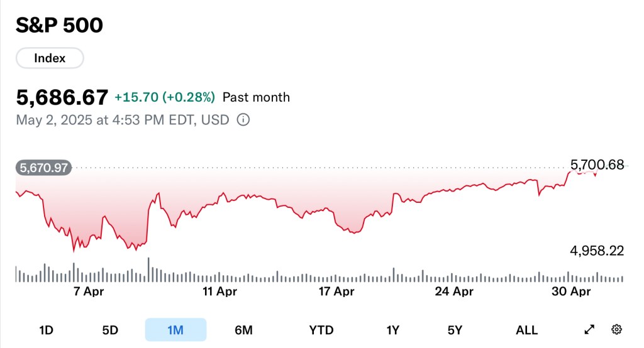This screenshot has width=644, height=348.
Task: Switch chart to 6M range
Action: click(x=243, y=330)
